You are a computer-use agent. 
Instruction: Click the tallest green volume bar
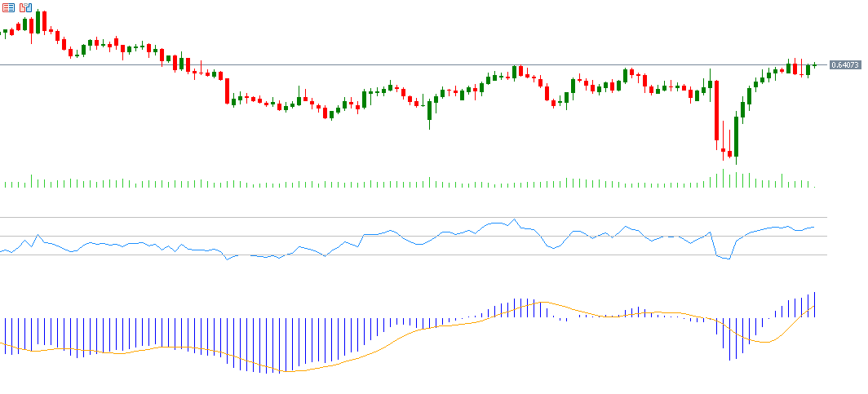723,178
